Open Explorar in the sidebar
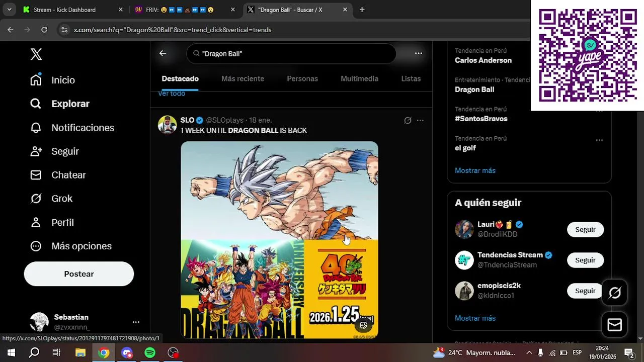Viewport: 644px width, 362px height. [60, 104]
